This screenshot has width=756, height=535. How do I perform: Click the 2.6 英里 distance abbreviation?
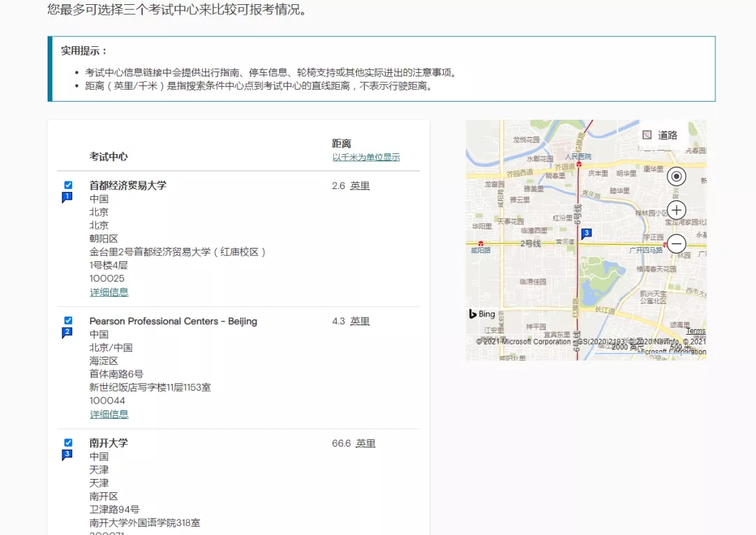pos(360,186)
